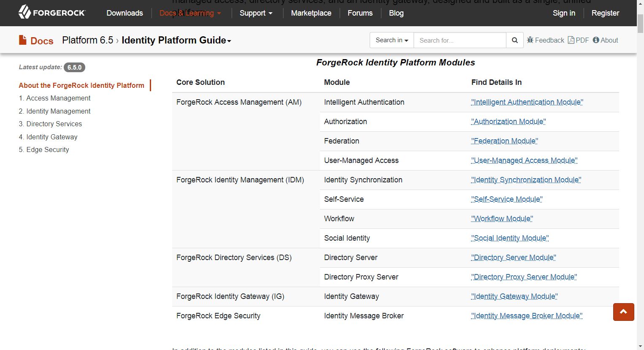Click the Sign in link
The width and height of the screenshot is (644, 350).
tap(564, 13)
